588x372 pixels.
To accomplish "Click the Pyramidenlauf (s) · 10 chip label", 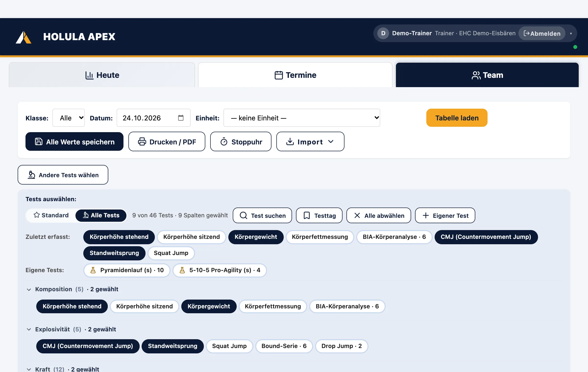I will coord(132,270).
